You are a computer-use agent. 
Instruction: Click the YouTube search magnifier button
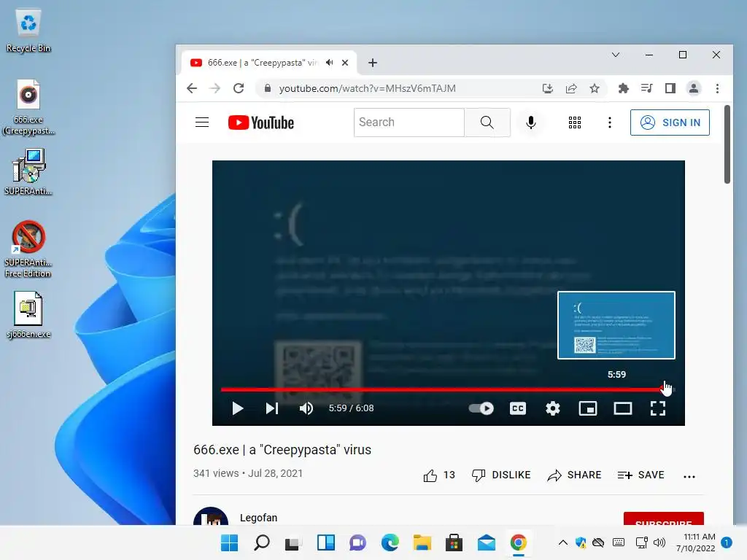[x=487, y=122]
